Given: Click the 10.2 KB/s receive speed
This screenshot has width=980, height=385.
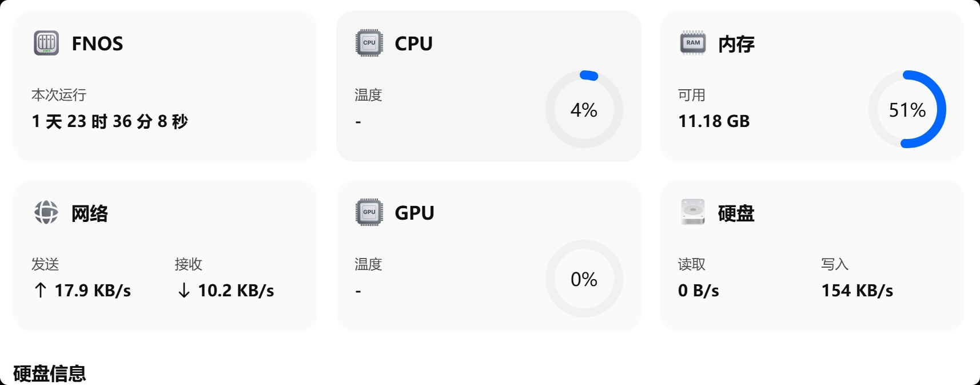Looking at the screenshot, I should tap(236, 291).
